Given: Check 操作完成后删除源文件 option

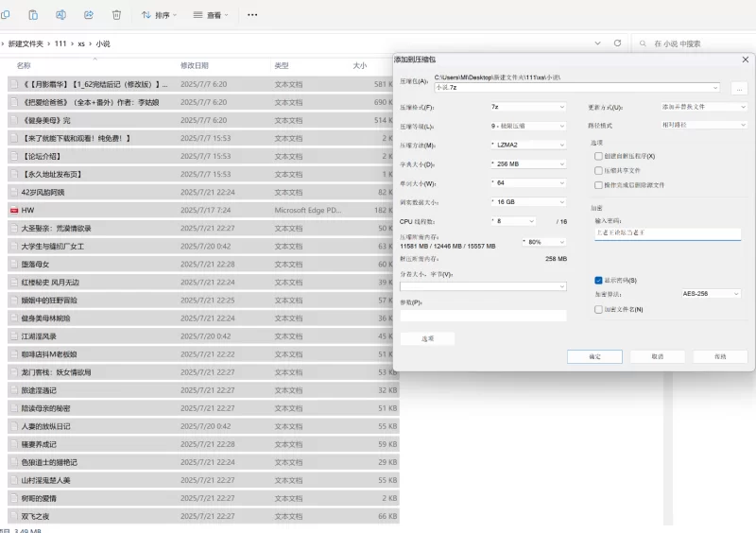Looking at the screenshot, I should 598,184.
